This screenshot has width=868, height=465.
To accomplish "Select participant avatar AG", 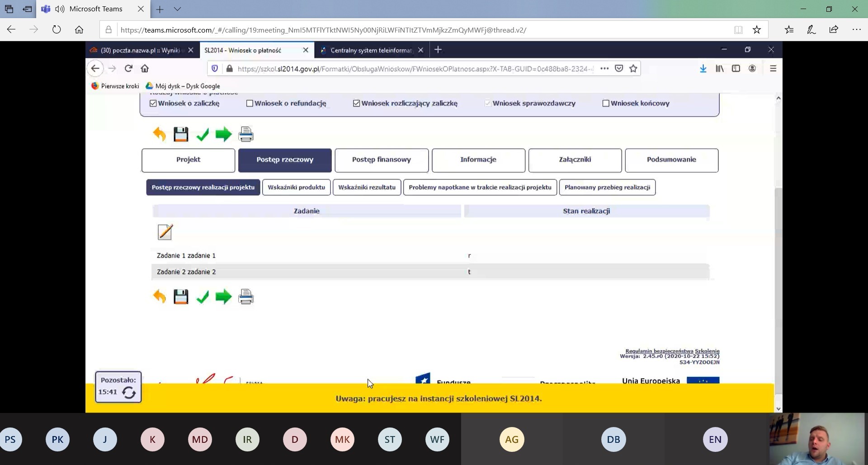I will [x=512, y=439].
